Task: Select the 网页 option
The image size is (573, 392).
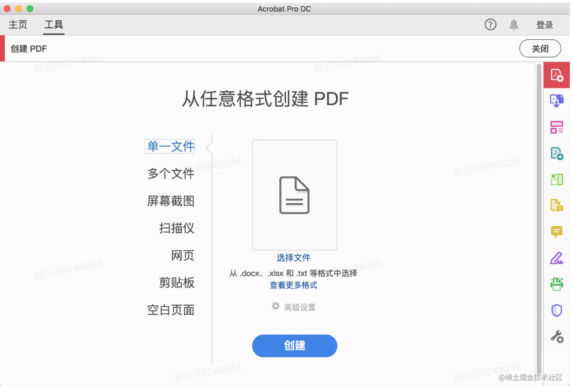Action: (x=183, y=255)
